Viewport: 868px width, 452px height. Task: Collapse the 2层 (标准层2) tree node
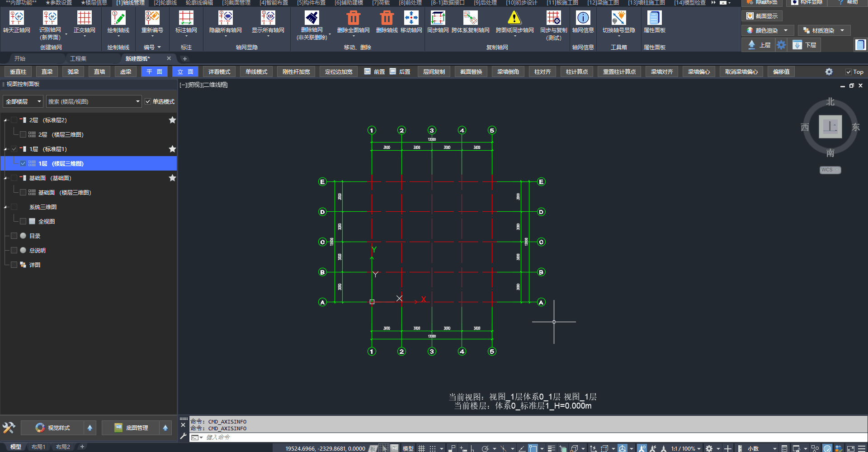click(x=6, y=120)
